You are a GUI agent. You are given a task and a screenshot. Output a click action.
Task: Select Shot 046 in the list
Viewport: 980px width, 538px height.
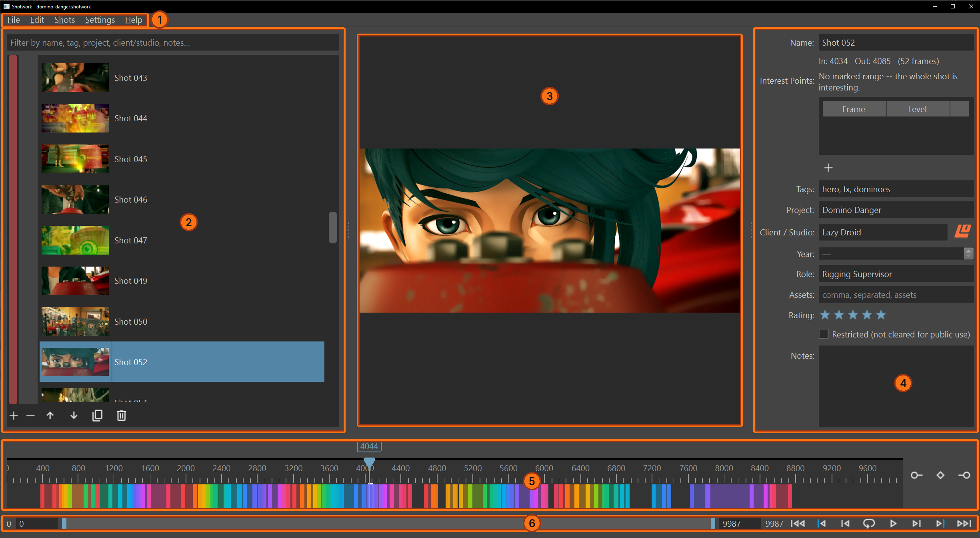tap(182, 199)
